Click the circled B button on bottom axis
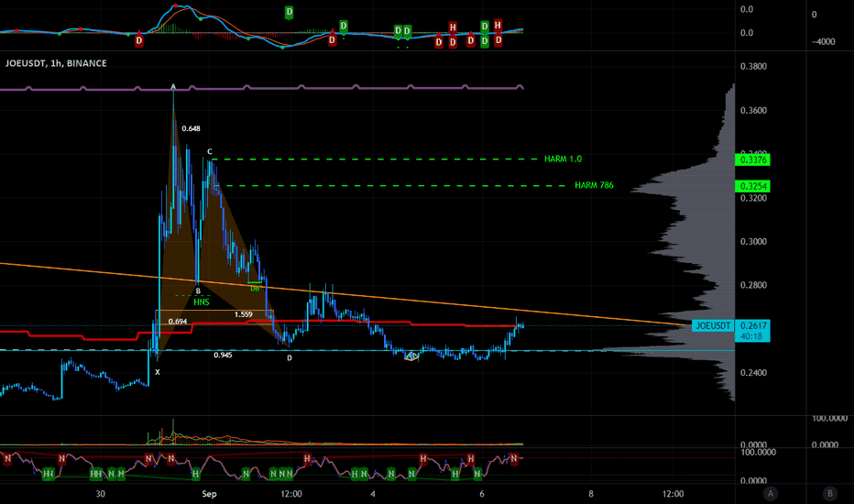Viewport: 854px width, 504px height. point(830,494)
